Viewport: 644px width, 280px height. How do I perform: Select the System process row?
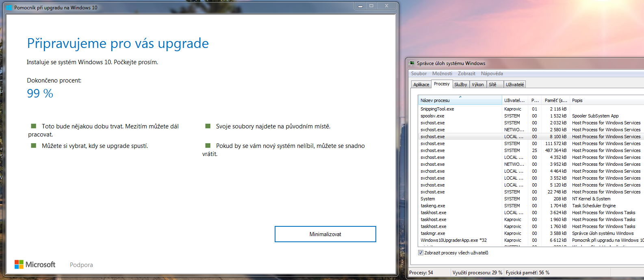tap(531, 199)
